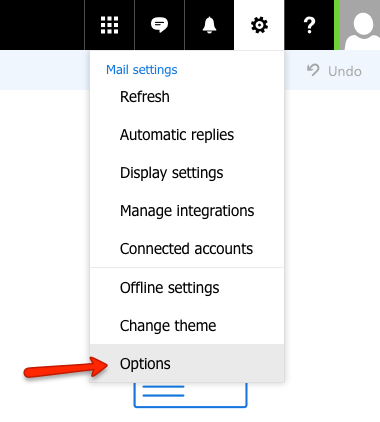Open help with the question mark icon
This screenshot has height=422, width=380.
tap(309, 25)
